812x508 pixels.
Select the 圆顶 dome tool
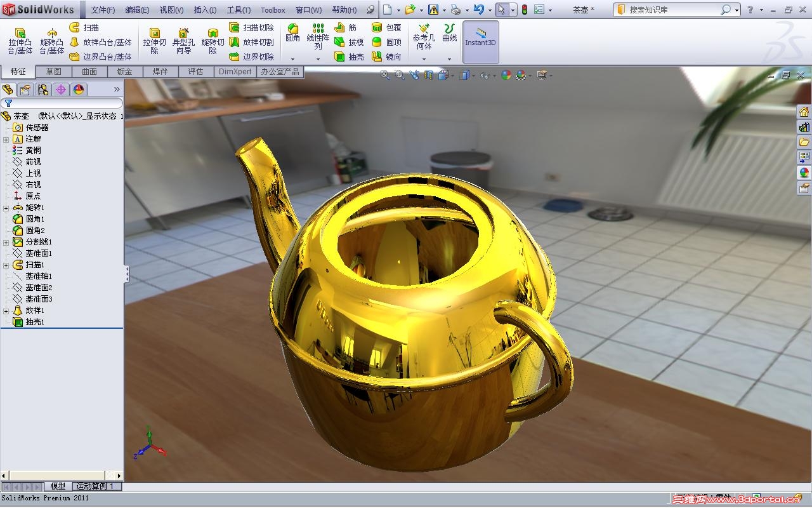point(386,43)
